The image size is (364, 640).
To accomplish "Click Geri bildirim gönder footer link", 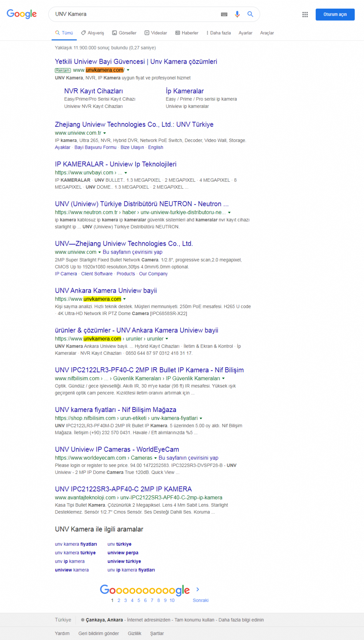I will tap(99, 633).
